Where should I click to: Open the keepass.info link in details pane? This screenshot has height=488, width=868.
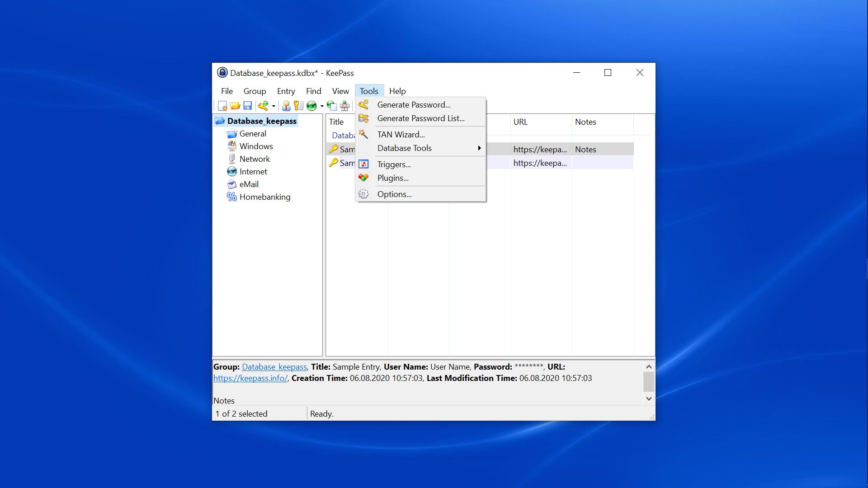coord(250,378)
